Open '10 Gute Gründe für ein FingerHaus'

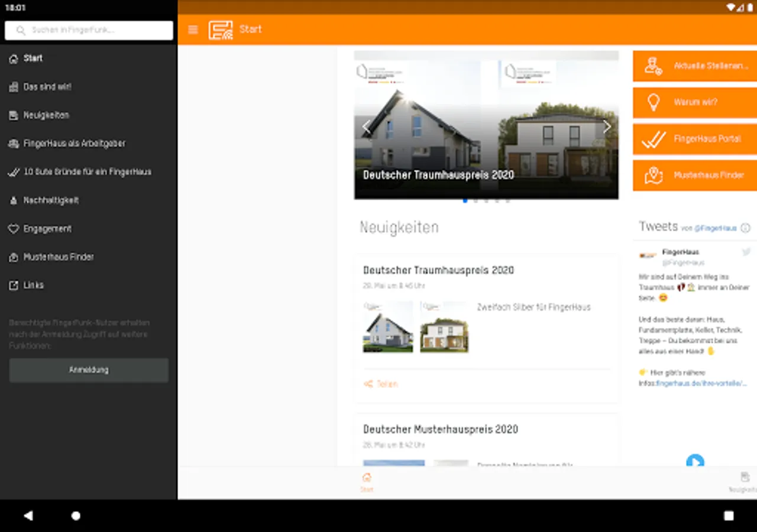[89, 172]
